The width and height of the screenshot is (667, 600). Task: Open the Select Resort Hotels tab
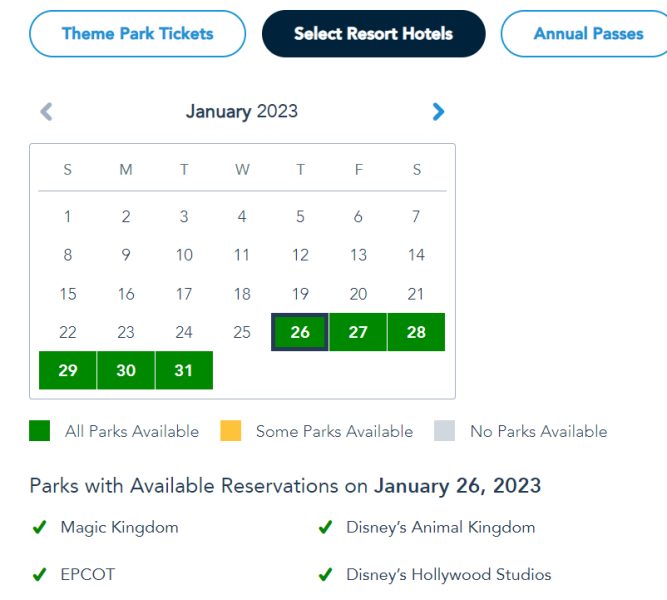(373, 34)
